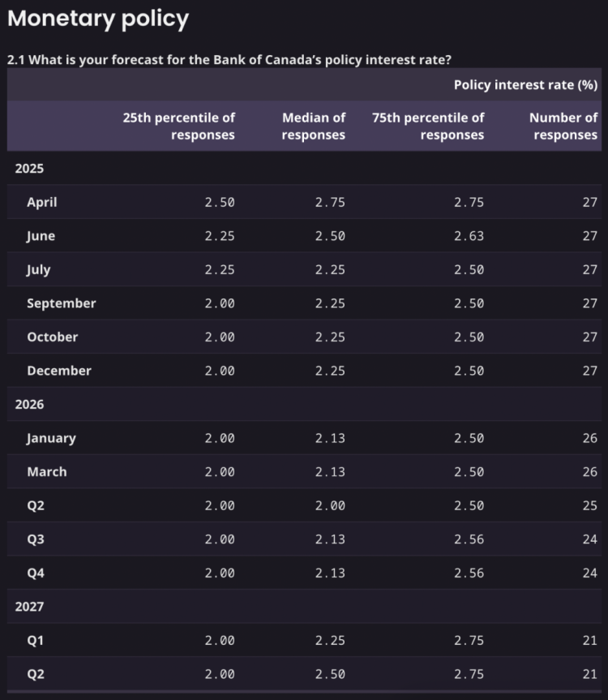The image size is (608, 700).
Task: Select the 2026 year group row
Action: pyautogui.click(x=304, y=404)
